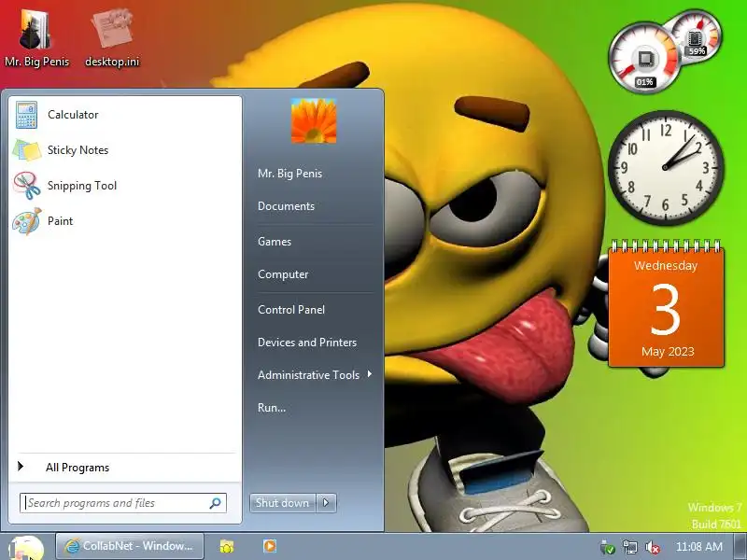This screenshot has height=560, width=747.
Task: Click the Start orb on the taskbar
Action: [x=26, y=548]
